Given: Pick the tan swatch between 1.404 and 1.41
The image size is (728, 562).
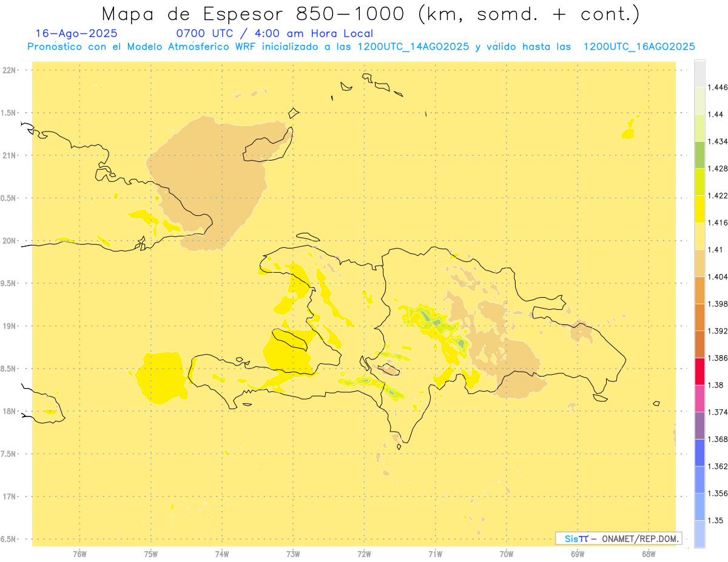Looking at the screenshot, I should pos(699,263).
